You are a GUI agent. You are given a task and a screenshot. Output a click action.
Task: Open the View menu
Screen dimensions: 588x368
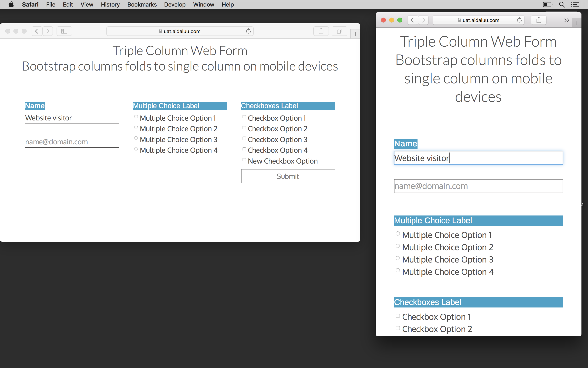pos(87,4)
